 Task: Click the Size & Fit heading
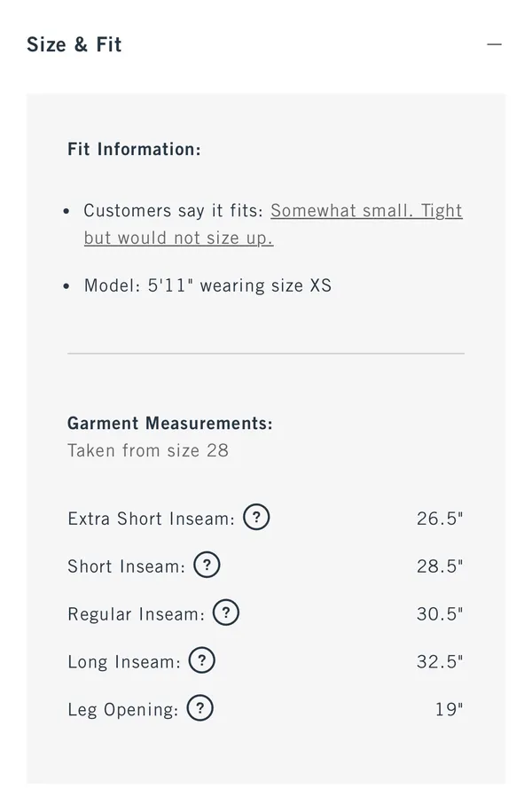(74, 44)
